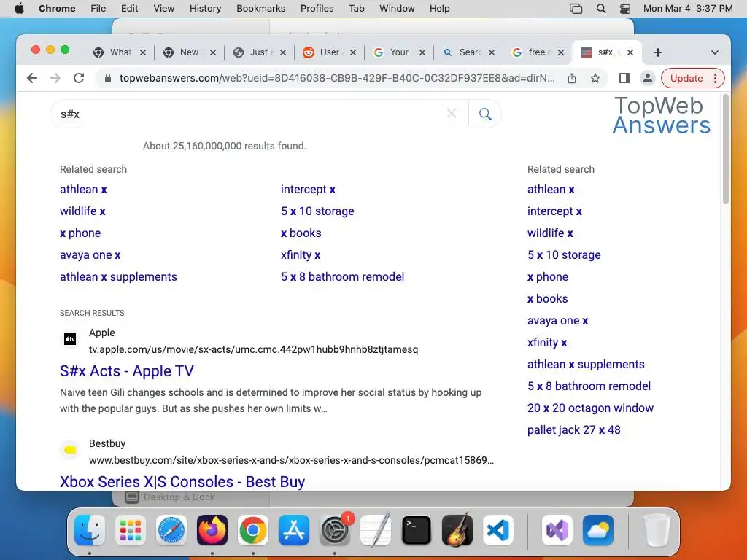Image resolution: width=747 pixels, height=560 pixels.
Task: Open the 'S#x Acts - Apple TV' result
Action: tap(127, 371)
